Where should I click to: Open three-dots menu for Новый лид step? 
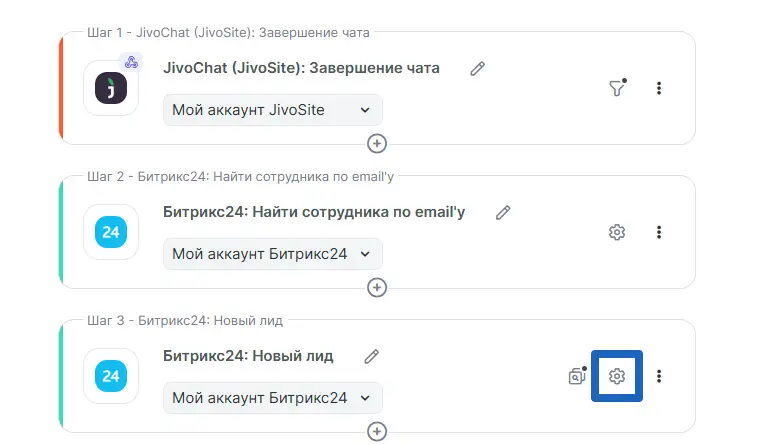click(x=659, y=376)
